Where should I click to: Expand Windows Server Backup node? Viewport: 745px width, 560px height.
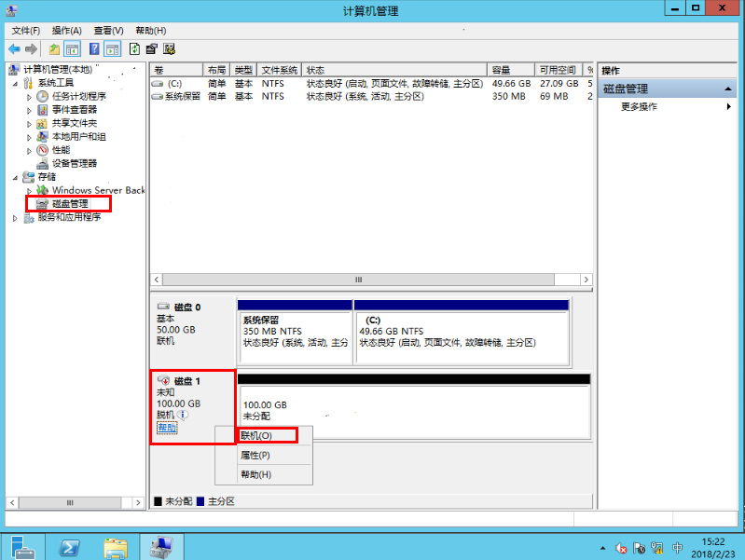coord(29,191)
